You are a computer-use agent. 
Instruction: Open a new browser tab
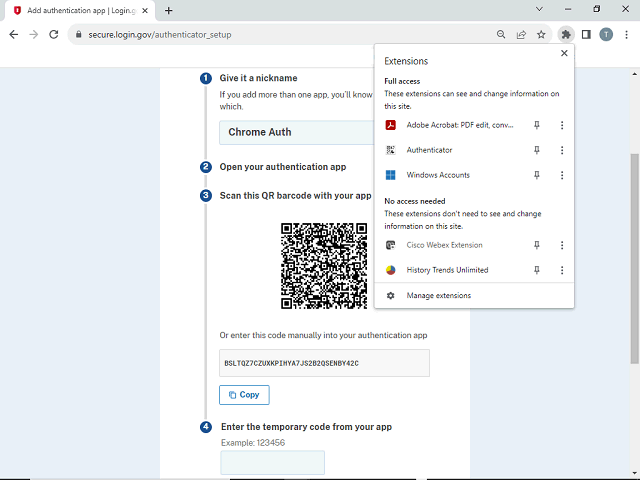169,11
